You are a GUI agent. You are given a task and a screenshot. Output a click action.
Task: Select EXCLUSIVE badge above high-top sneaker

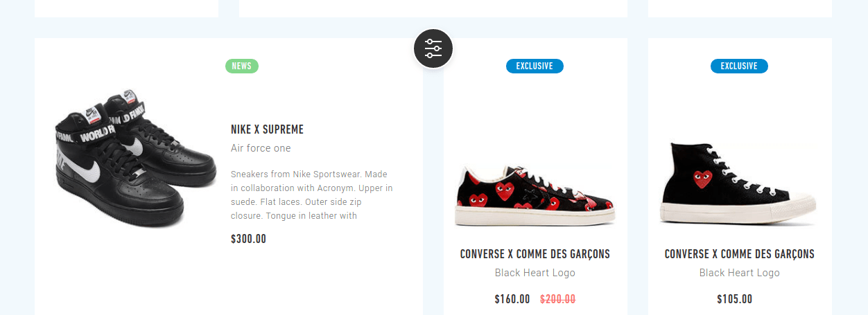pyautogui.click(x=739, y=66)
